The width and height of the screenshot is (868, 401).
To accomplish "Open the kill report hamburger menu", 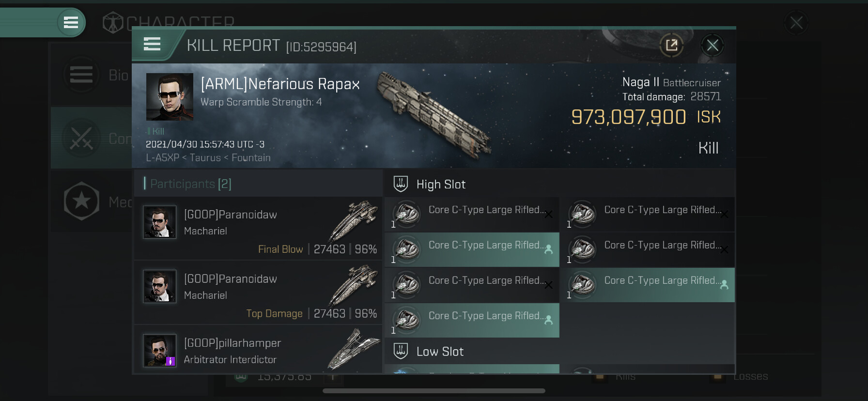I will pyautogui.click(x=152, y=45).
